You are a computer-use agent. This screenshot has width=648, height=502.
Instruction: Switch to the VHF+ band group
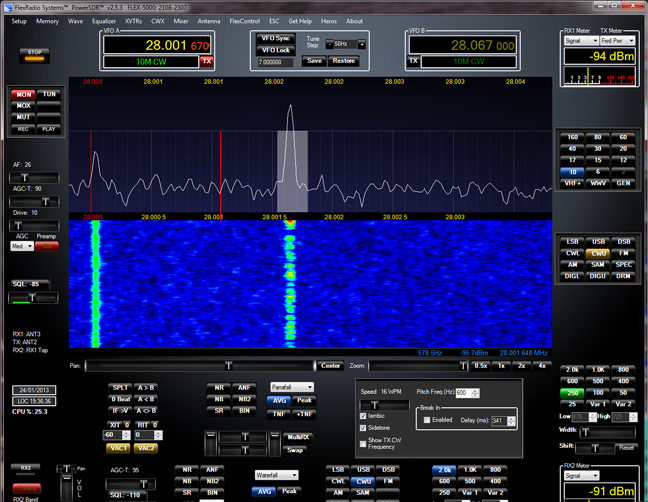tap(572, 183)
